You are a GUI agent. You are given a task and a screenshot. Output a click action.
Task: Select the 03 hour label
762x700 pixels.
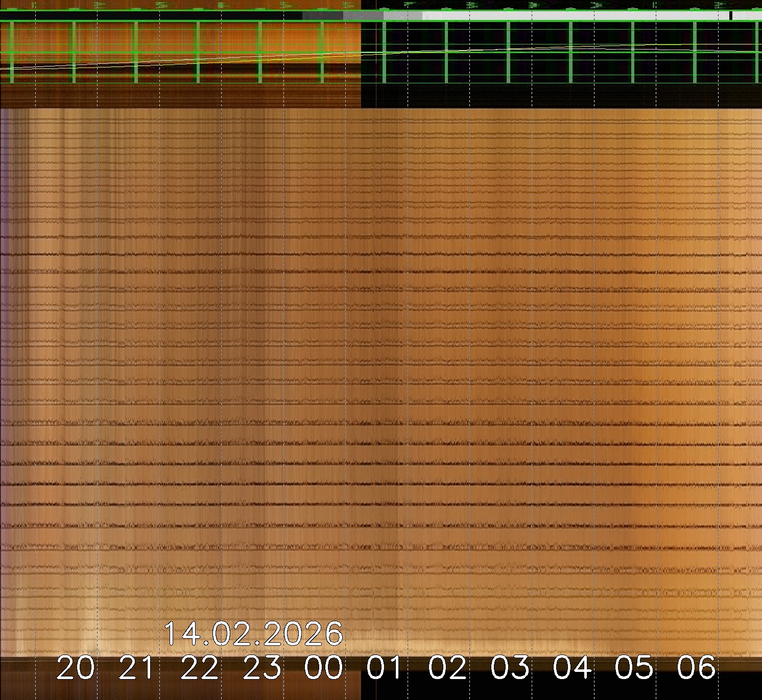[510, 668]
